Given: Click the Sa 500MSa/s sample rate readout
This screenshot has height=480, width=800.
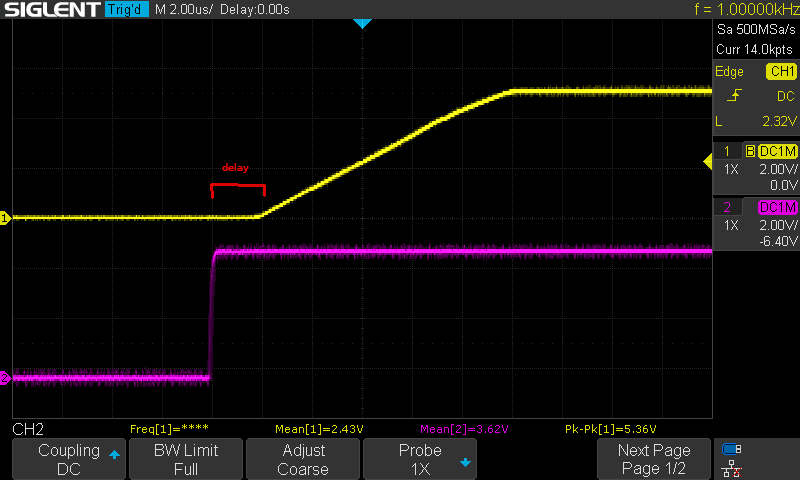Looking at the screenshot, I should click(x=756, y=30).
